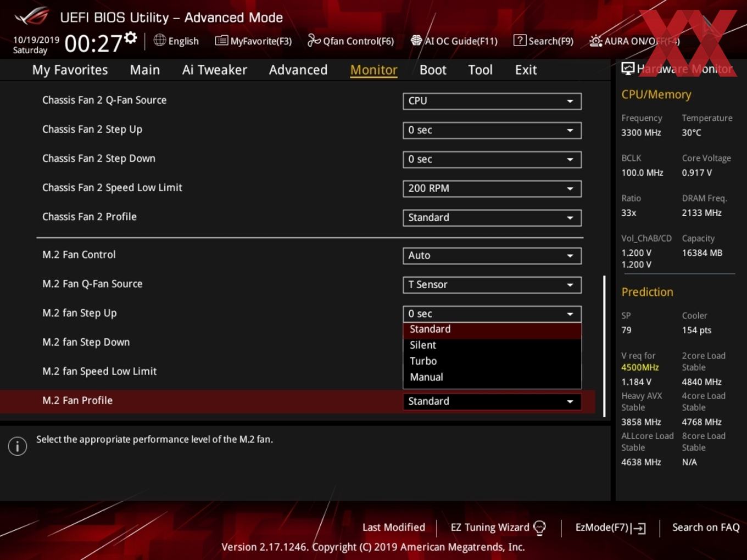Click Last Modified

point(394,528)
